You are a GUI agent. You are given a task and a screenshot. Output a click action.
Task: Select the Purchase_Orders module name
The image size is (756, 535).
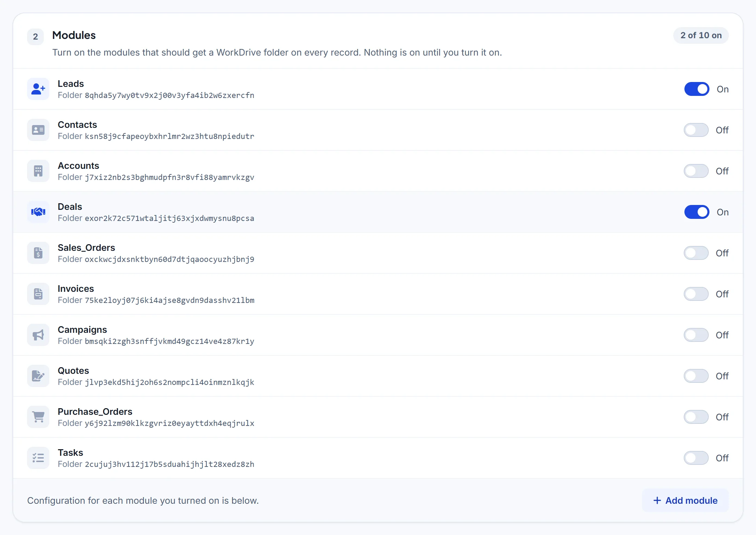(95, 412)
